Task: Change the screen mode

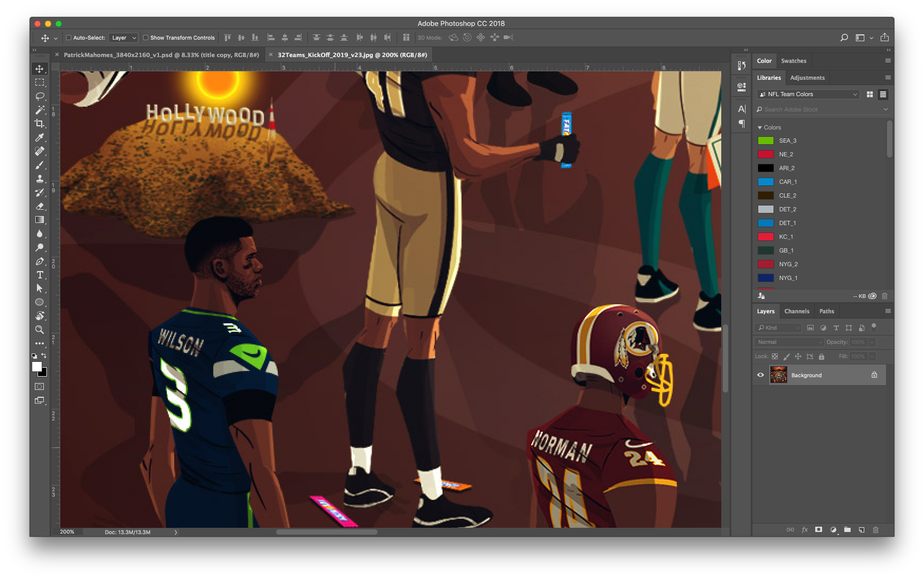Action: click(40, 400)
